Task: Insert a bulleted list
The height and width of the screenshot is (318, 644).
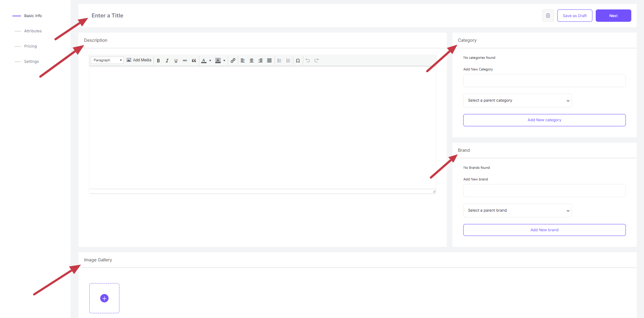Action: (x=279, y=61)
